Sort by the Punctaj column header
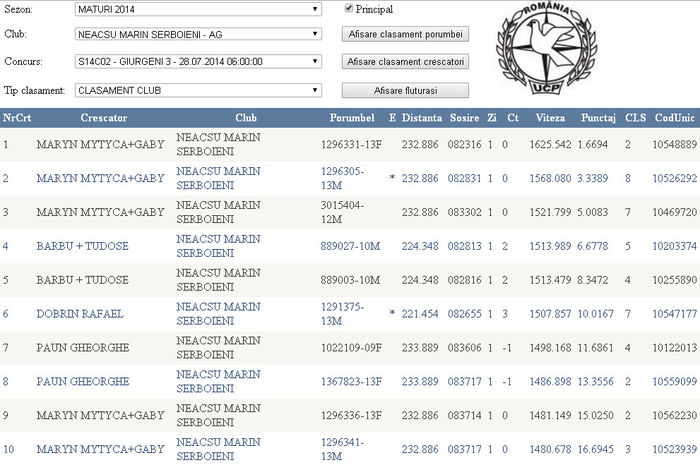Image resolution: width=700 pixels, height=465 pixels. point(598,118)
